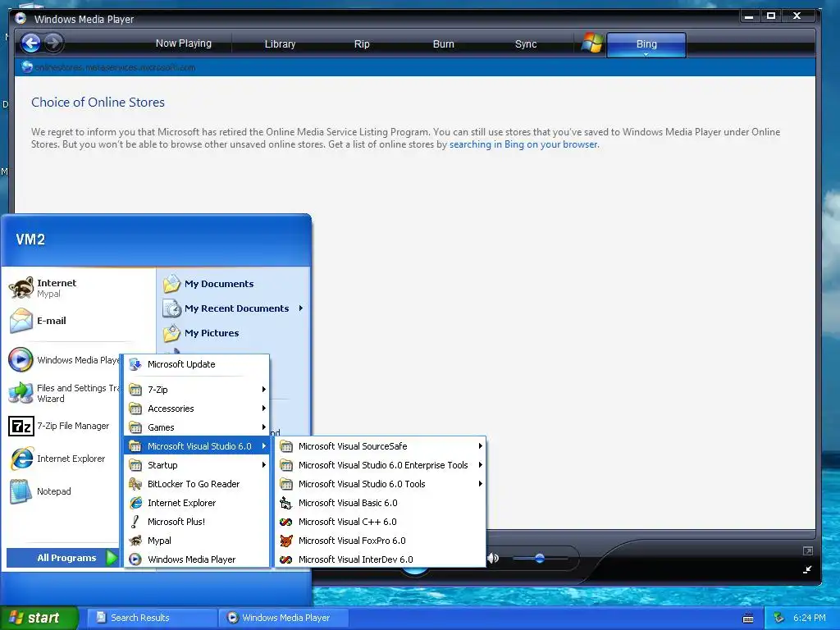Image resolution: width=840 pixels, height=630 pixels.
Task: Open Internet Explorer in recent programs
Action: point(63,459)
